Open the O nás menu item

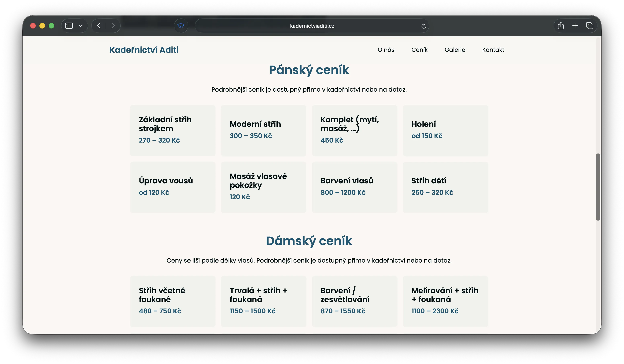386,50
